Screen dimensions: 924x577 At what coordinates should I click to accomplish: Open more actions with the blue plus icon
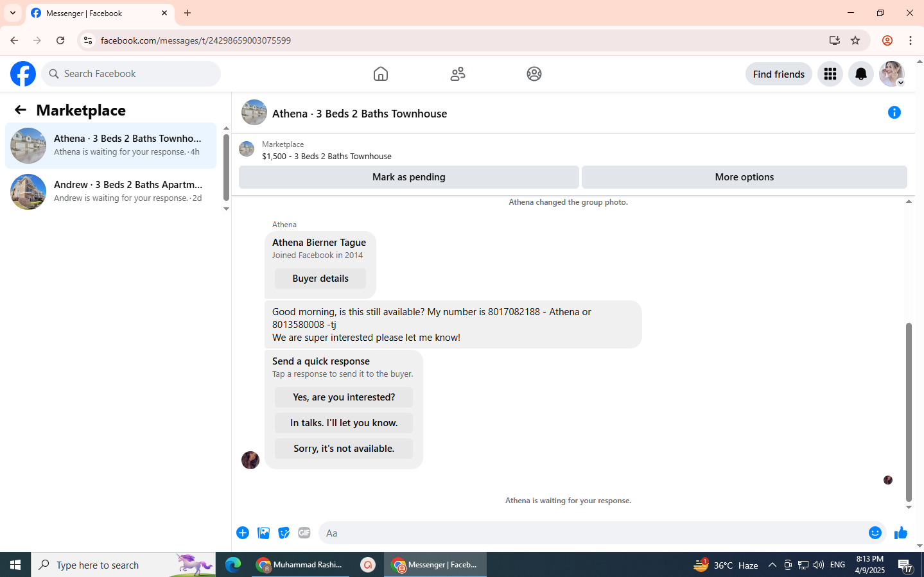(243, 533)
